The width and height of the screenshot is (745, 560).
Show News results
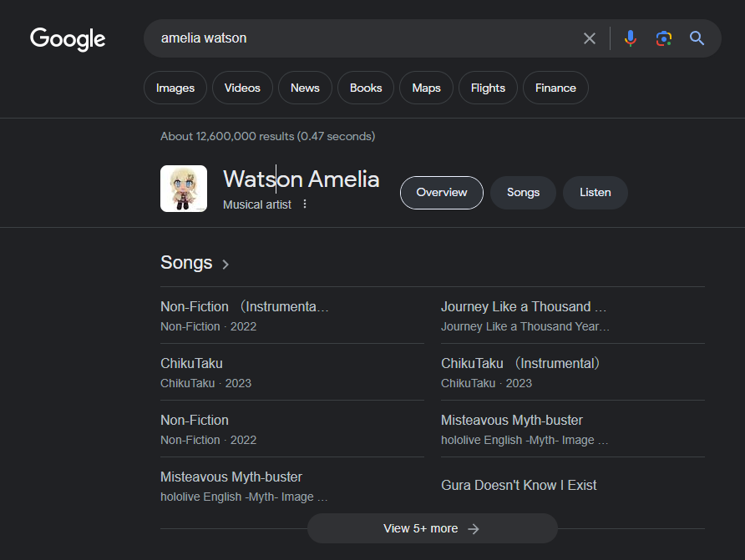[305, 88]
